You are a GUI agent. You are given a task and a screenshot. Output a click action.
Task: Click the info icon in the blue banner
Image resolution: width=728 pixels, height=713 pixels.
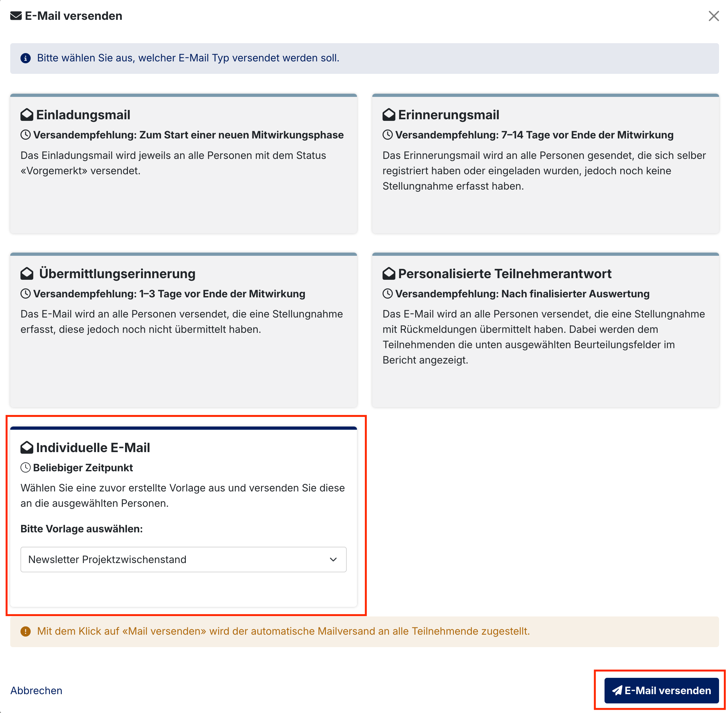(x=26, y=59)
